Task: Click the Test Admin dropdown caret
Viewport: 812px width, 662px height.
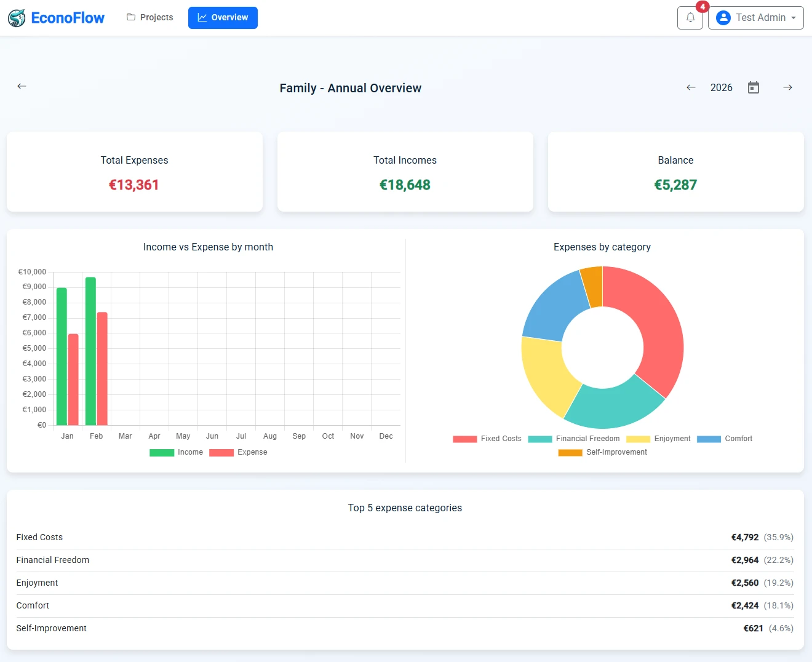Action: tap(794, 18)
